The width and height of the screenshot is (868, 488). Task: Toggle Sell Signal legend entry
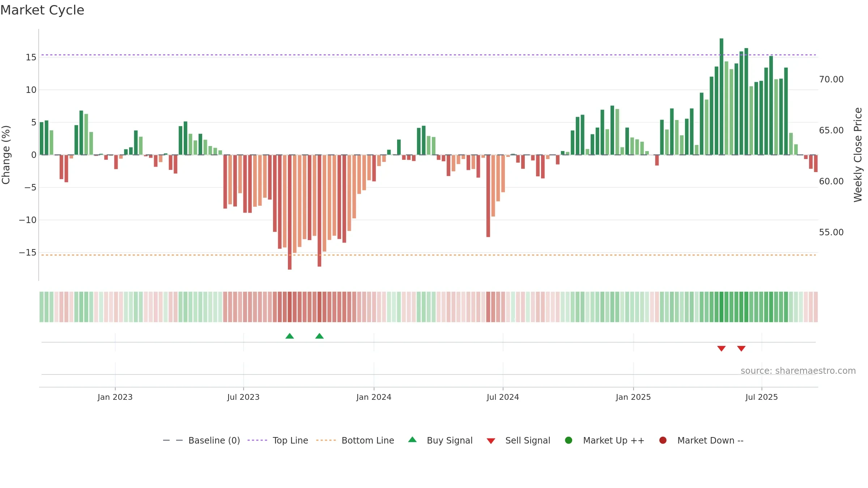[518, 440]
